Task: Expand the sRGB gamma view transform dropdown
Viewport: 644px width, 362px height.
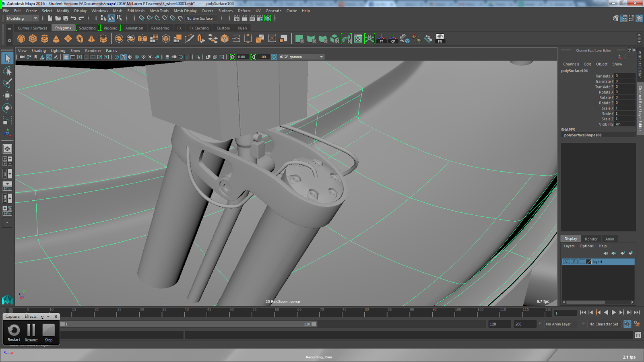Action: pos(321,57)
